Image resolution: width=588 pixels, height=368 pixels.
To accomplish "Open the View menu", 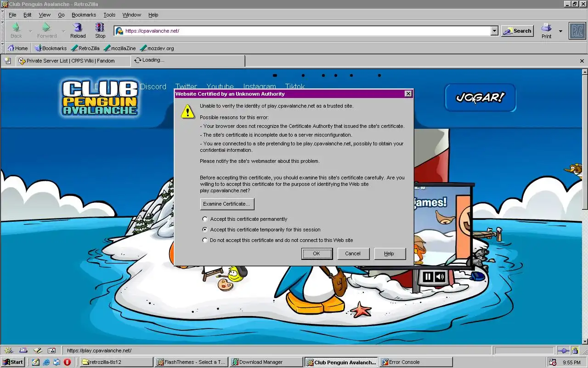I will (x=45, y=15).
